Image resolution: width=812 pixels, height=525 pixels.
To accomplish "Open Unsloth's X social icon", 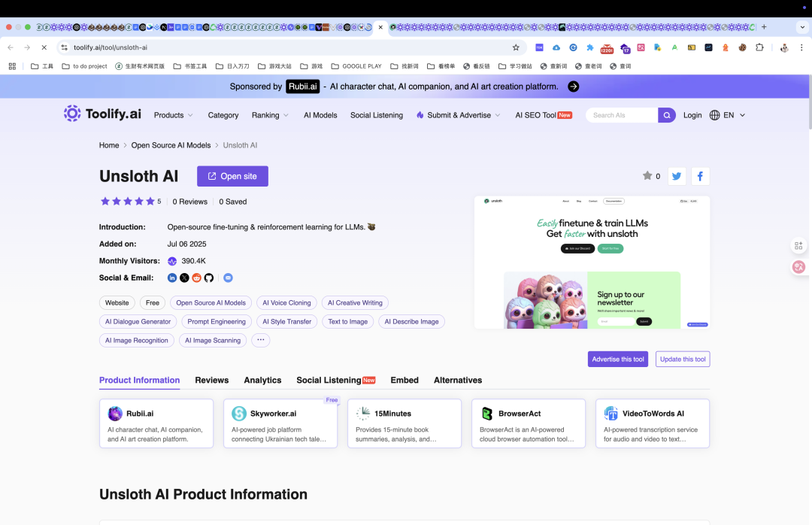I will (184, 278).
